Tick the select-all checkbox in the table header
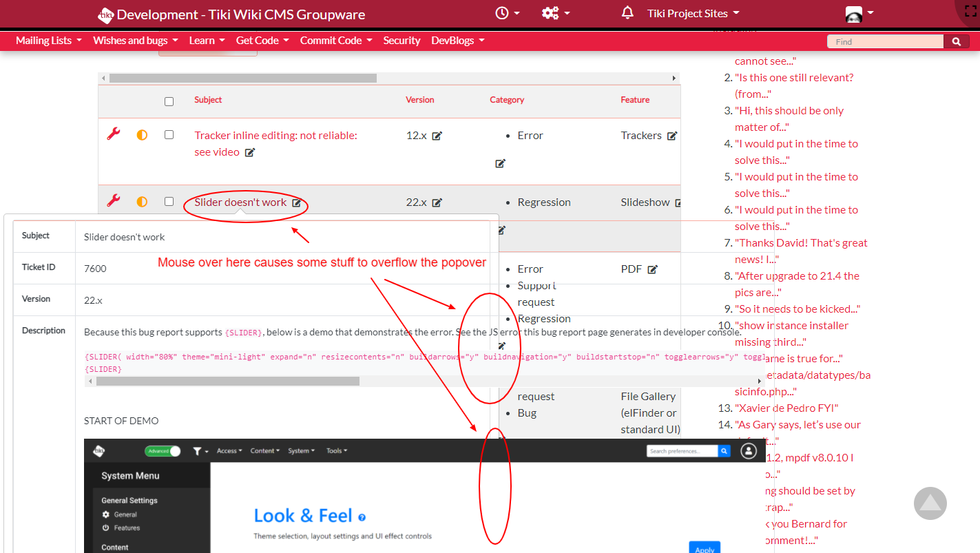This screenshot has height=553, width=980. coord(169,101)
